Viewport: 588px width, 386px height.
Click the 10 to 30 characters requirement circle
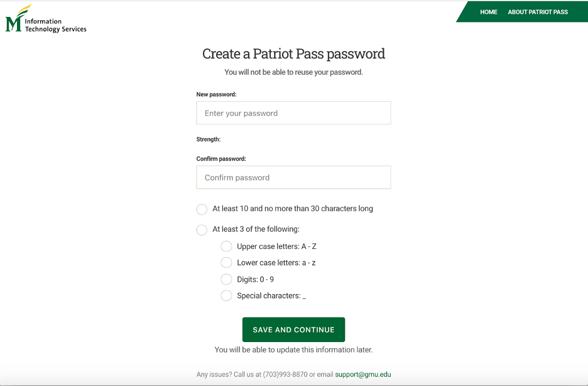click(x=202, y=209)
